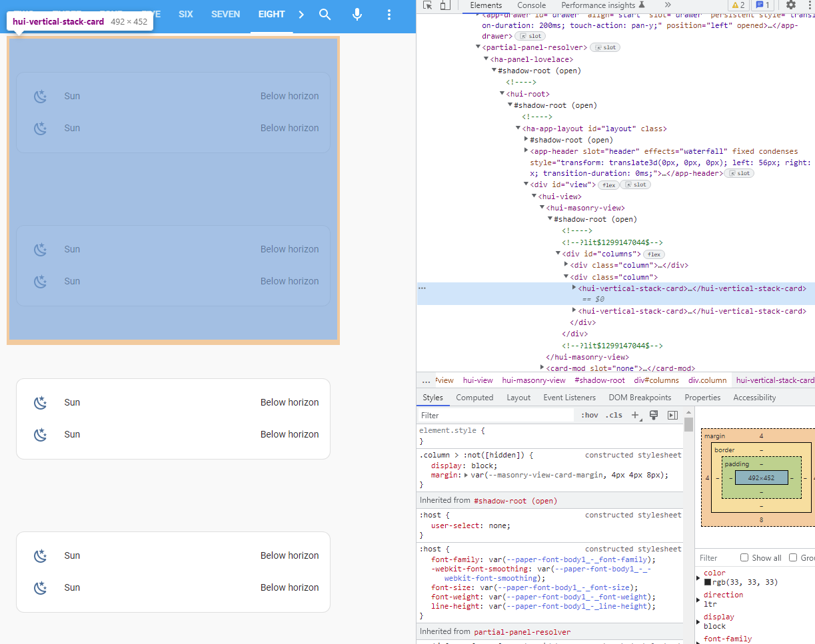This screenshot has height=644, width=815.
Task: Toggle the device toolbar emulation icon
Action: [x=444, y=5]
